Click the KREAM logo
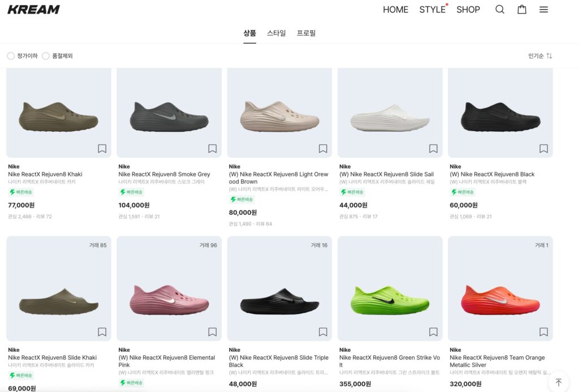Screen dimensions: 579x392 33,10
